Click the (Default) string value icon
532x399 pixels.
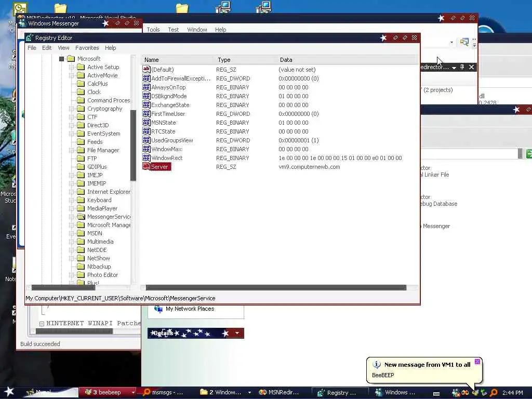coord(146,69)
